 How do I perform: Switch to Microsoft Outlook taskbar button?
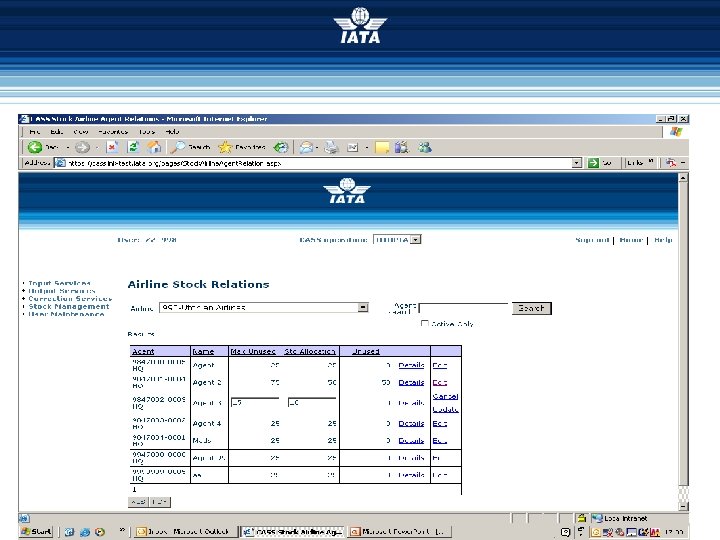185,531
